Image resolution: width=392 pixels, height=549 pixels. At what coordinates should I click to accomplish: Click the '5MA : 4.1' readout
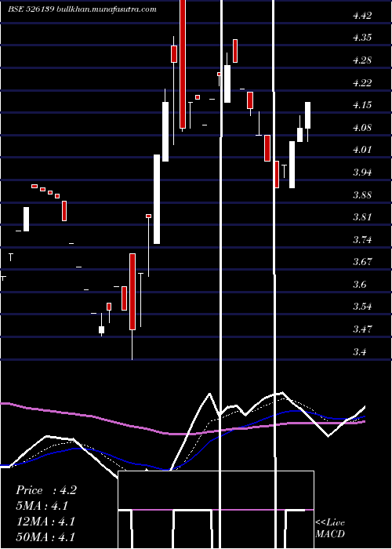point(42,506)
